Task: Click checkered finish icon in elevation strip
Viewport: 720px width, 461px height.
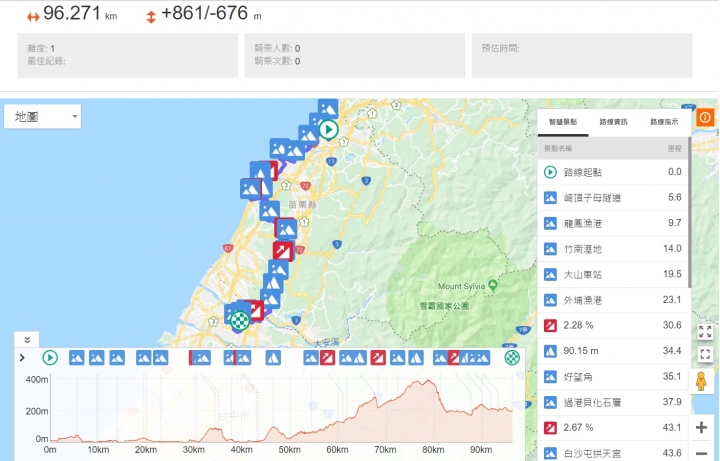Action: click(512, 358)
